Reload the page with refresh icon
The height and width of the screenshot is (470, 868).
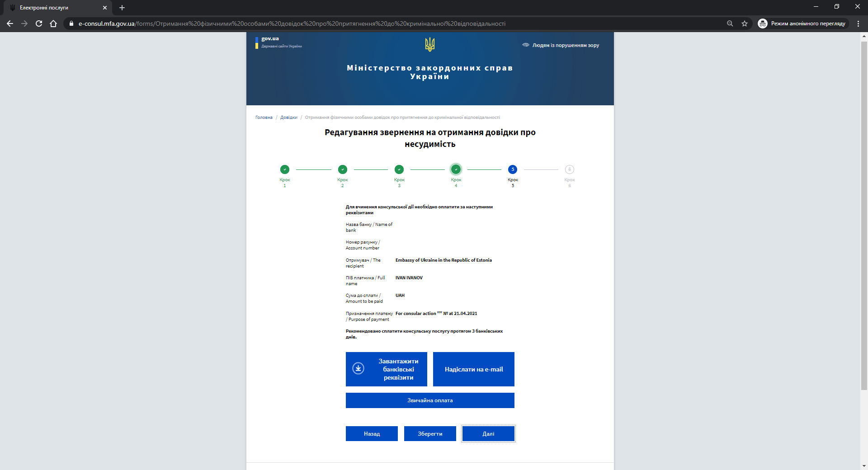tap(39, 23)
